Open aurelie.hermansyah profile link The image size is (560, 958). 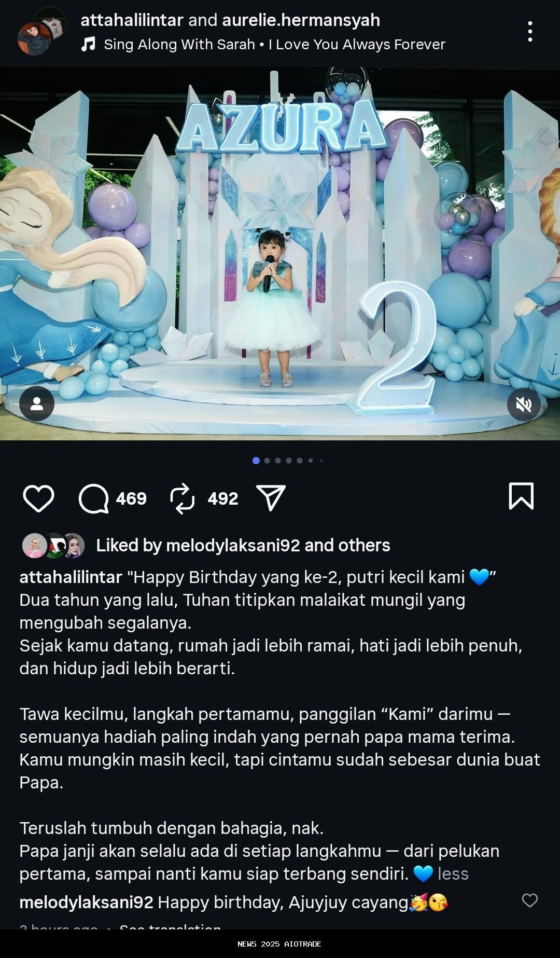(x=301, y=20)
